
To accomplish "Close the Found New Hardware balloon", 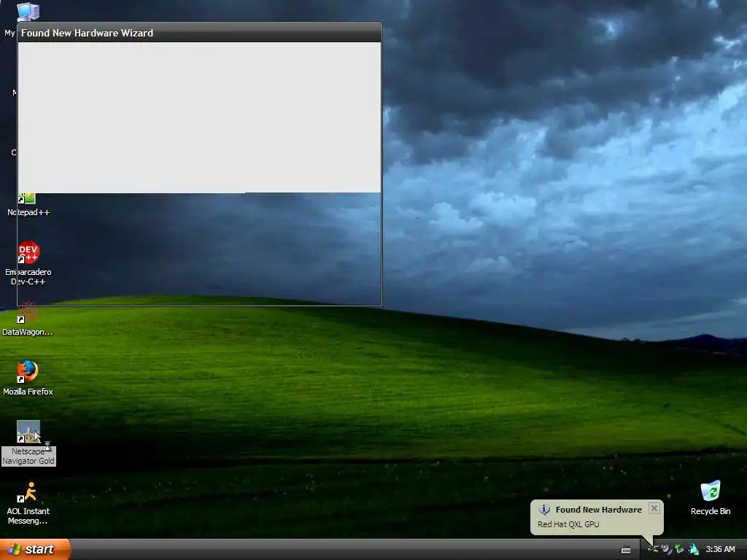I will pos(654,508).
